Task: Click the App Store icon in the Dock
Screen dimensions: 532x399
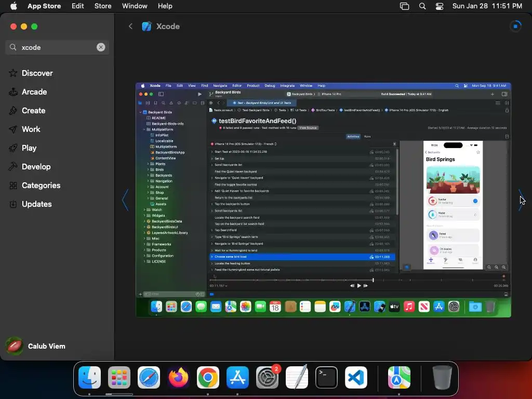Action: [x=237, y=377]
